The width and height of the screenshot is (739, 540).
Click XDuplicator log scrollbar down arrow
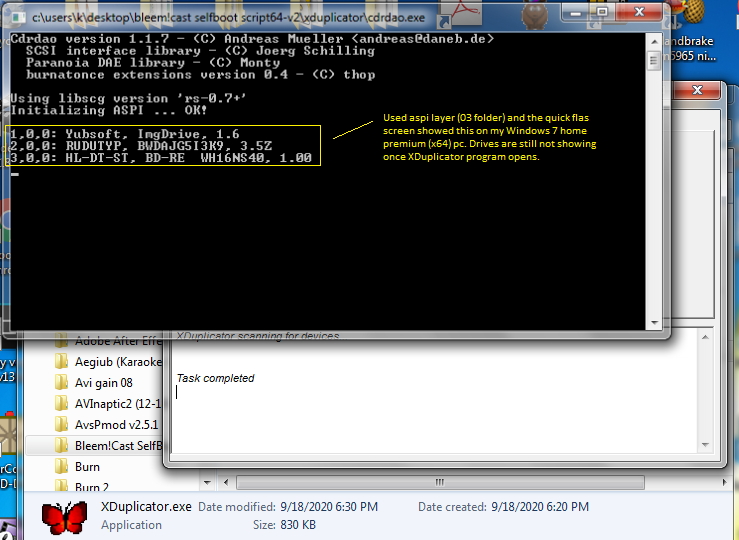(705, 444)
